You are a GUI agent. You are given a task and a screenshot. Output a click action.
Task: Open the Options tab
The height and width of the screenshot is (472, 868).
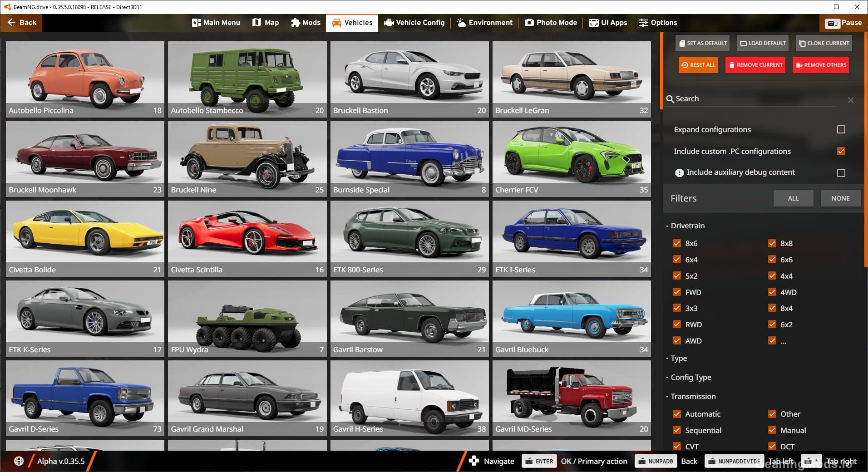pos(658,23)
